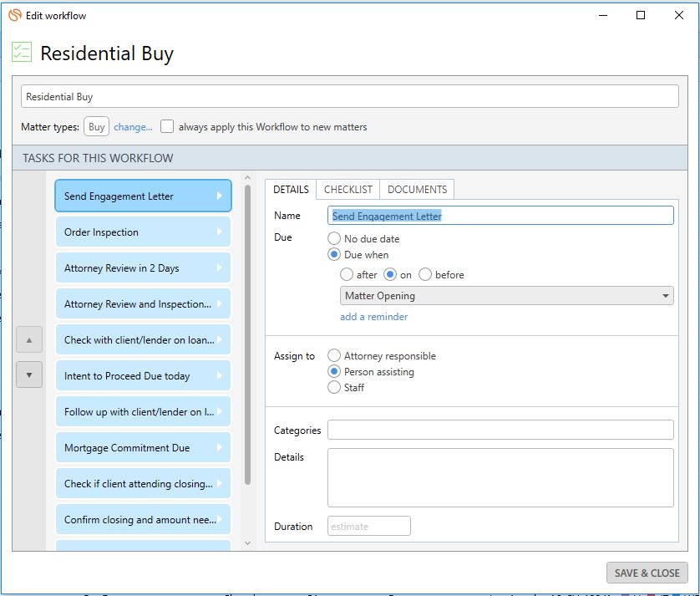Click arrow on Follow up with client/lender task
This screenshot has height=596, width=700.
point(219,411)
